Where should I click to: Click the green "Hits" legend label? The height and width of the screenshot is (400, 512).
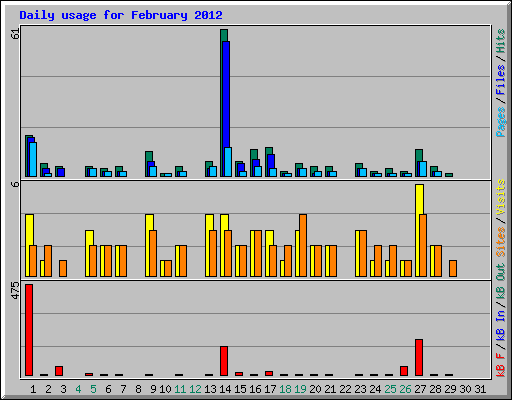point(501,41)
